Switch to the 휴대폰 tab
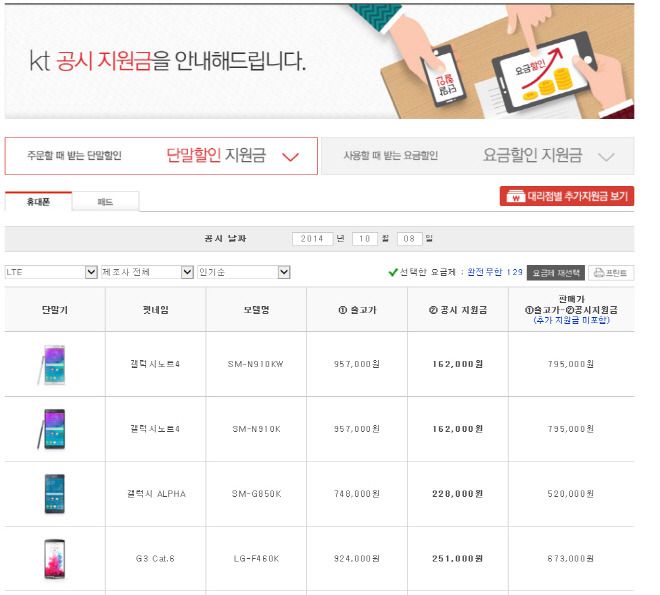The width and height of the screenshot is (660, 595). [x=38, y=202]
